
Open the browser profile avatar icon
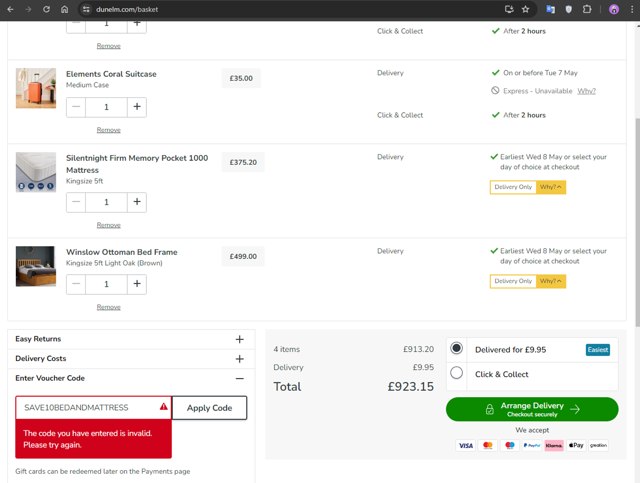pyautogui.click(x=613, y=9)
